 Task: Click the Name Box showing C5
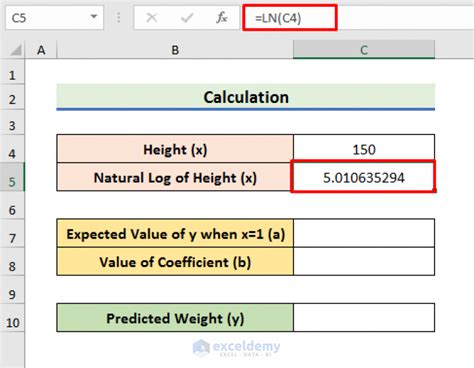point(54,18)
